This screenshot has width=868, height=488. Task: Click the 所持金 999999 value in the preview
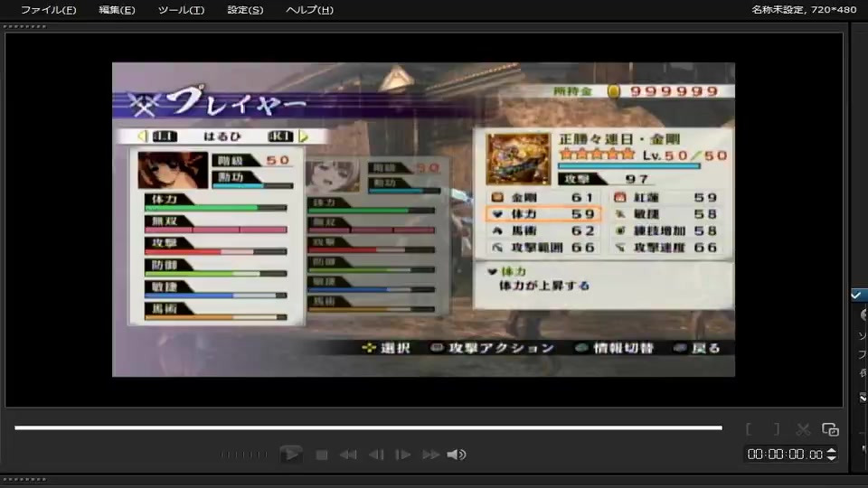pyautogui.click(x=675, y=90)
